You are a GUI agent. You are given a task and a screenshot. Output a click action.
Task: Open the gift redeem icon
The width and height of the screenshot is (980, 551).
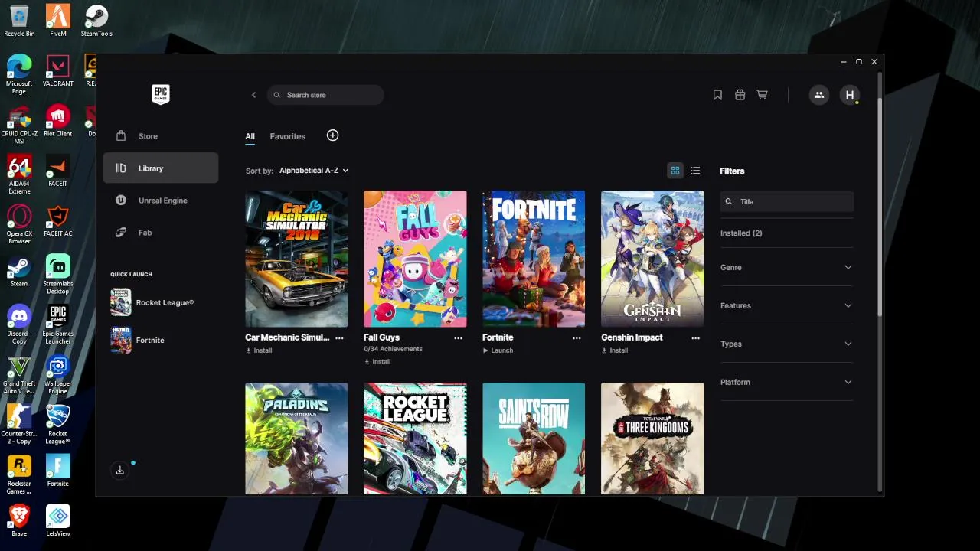pos(740,95)
